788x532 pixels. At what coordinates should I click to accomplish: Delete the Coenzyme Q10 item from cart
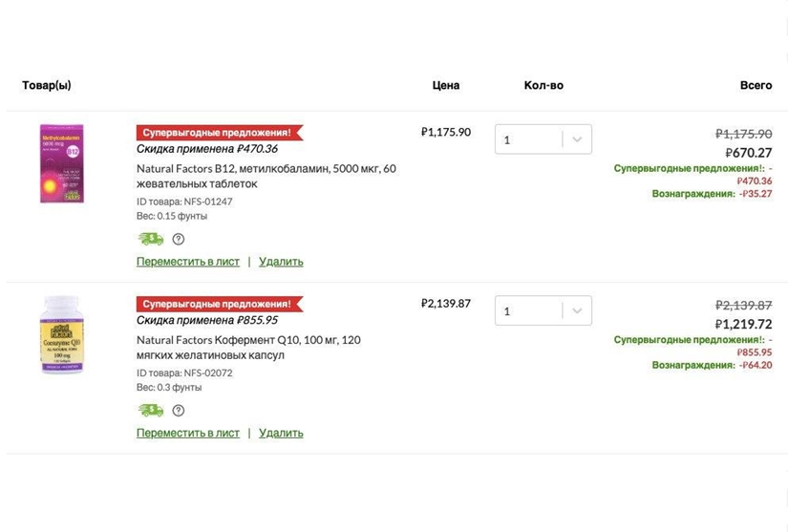[281, 433]
